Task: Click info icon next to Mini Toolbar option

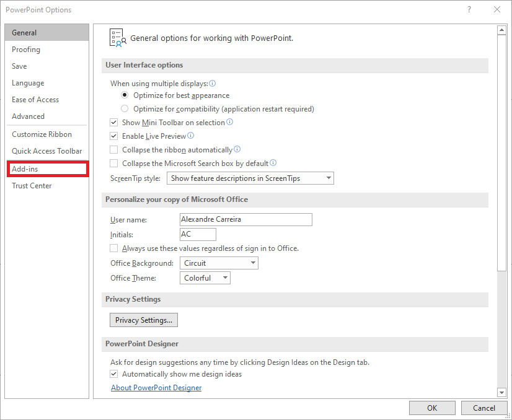Action: 230,122
